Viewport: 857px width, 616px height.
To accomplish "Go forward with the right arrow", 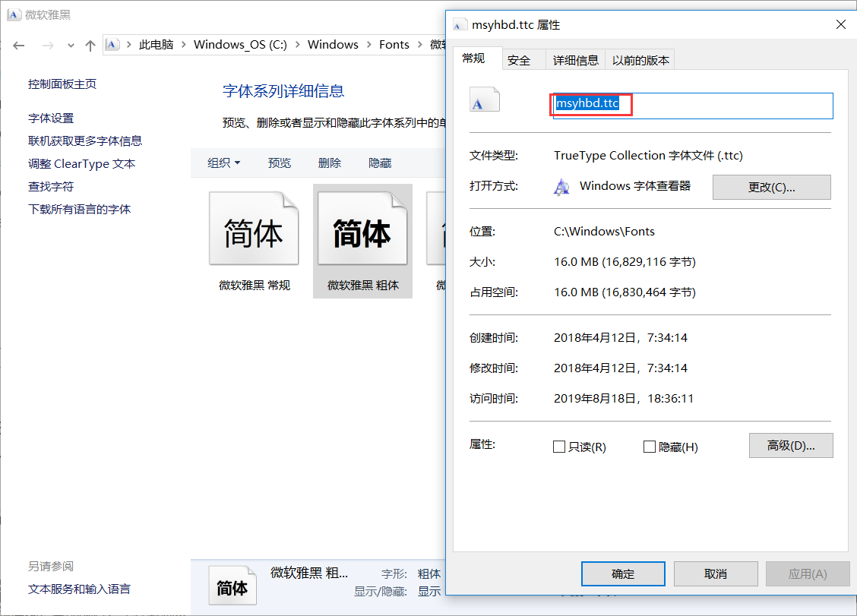I will [48, 46].
